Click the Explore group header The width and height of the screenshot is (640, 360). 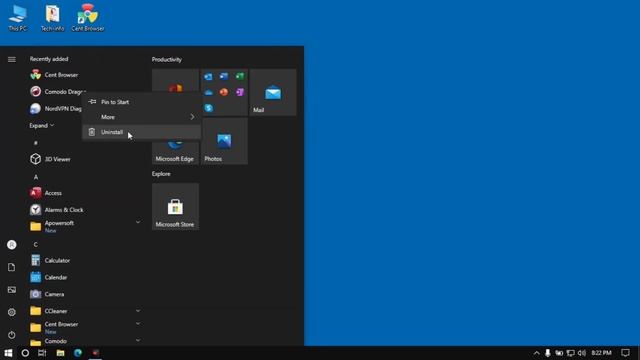tap(161, 174)
